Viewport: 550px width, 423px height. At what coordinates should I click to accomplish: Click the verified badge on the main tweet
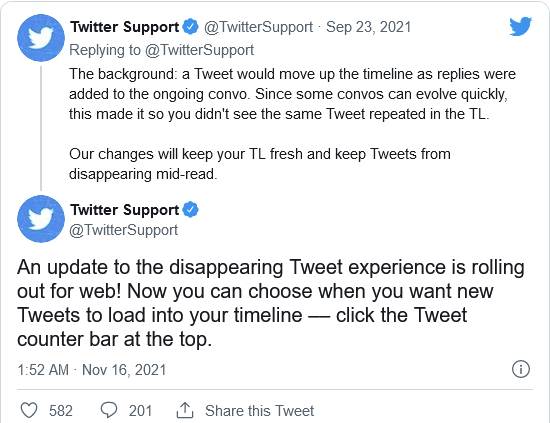point(191,210)
